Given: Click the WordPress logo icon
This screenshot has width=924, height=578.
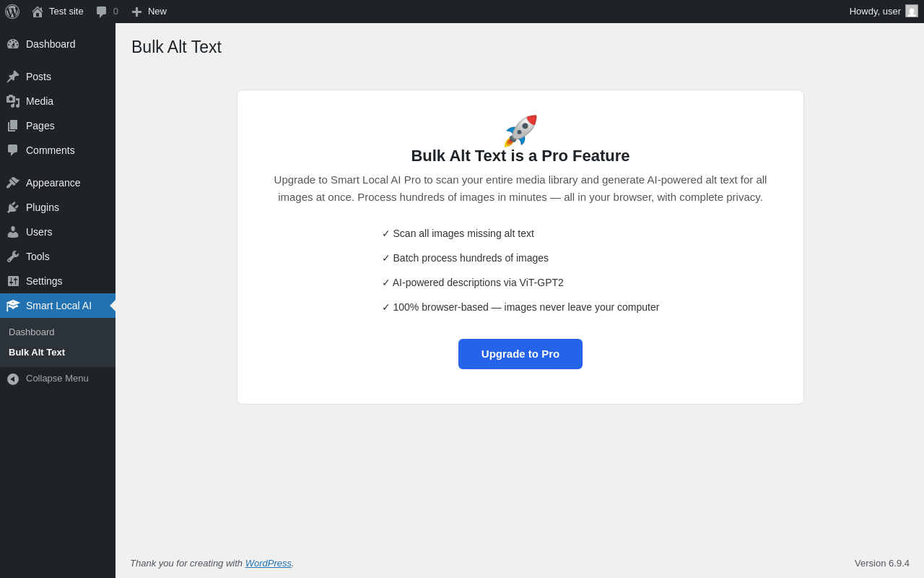Looking at the screenshot, I should (x=12, y=12).
